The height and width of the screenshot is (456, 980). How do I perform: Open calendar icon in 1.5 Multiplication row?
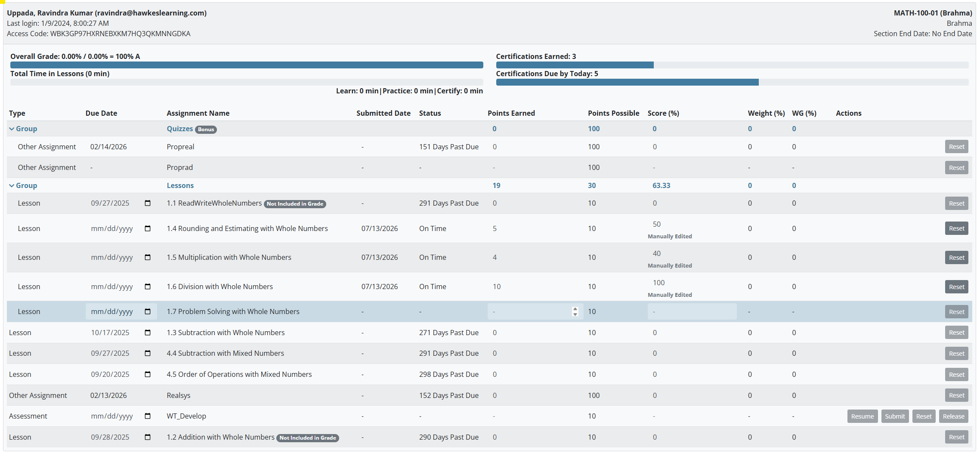click(148, 257)
